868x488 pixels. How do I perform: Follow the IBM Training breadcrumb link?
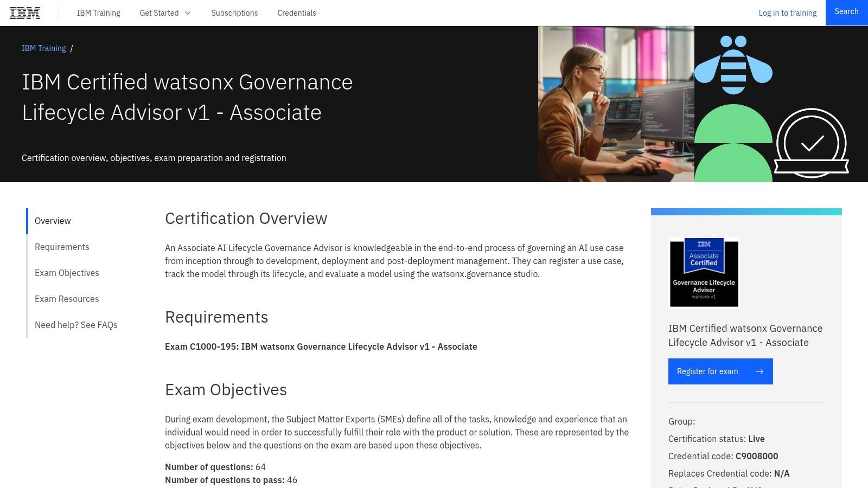(x=44, y=48)
